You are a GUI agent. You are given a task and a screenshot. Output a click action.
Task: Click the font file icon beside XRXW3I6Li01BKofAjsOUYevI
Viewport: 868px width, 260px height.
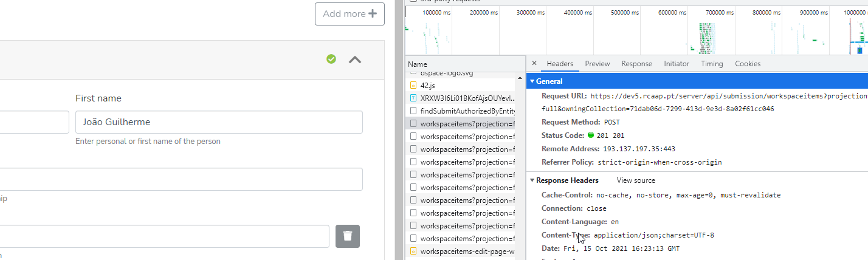(x=413, y=98)
